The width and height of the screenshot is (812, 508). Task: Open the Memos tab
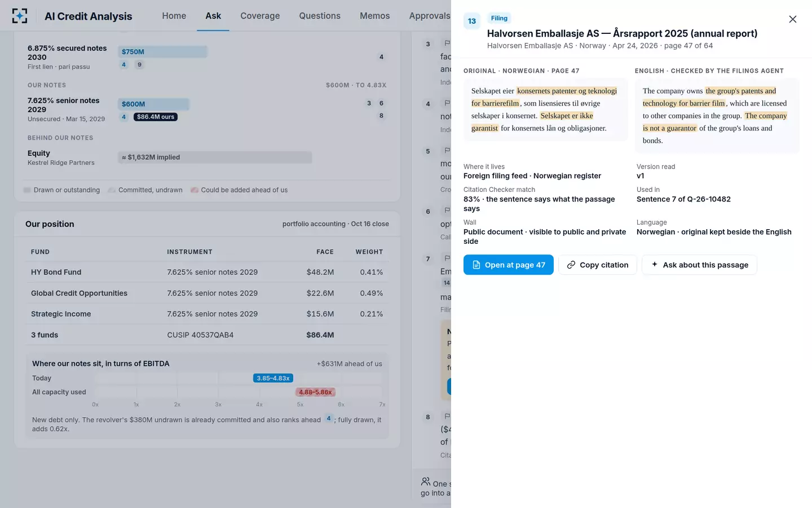pyautogui.click(x=375, y=16)
